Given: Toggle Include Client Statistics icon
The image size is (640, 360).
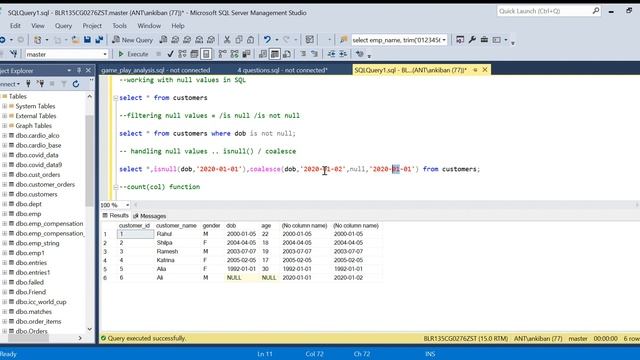Looking at the screenshot, I should (x=246, y=54).
